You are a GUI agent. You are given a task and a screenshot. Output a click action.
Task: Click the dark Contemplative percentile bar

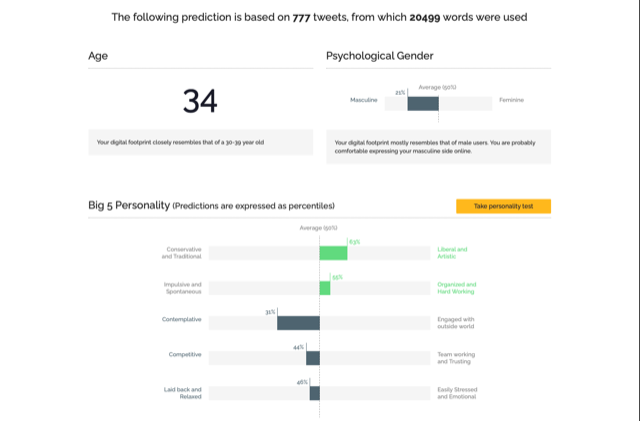(x=298, y=322)
